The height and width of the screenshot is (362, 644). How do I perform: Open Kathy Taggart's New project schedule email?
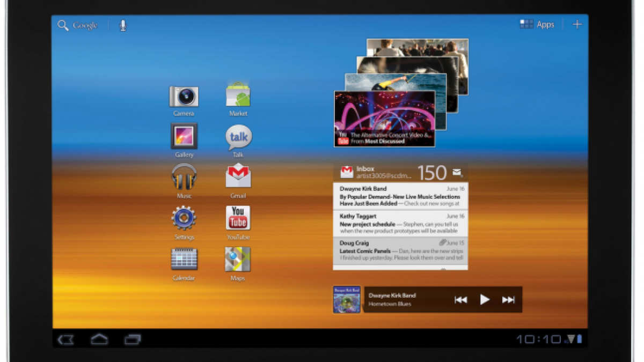click(400, 223)
